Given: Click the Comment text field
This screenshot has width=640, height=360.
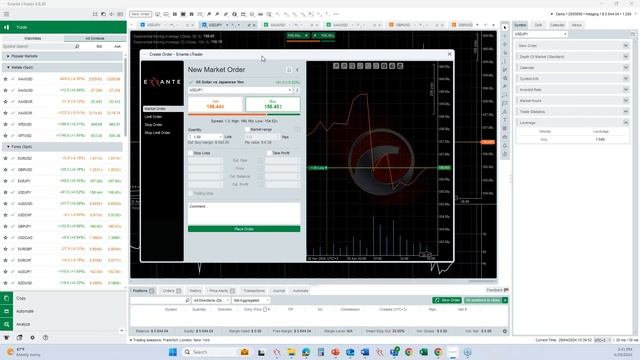Looking at the screenshot, I should tap(244, 213).
